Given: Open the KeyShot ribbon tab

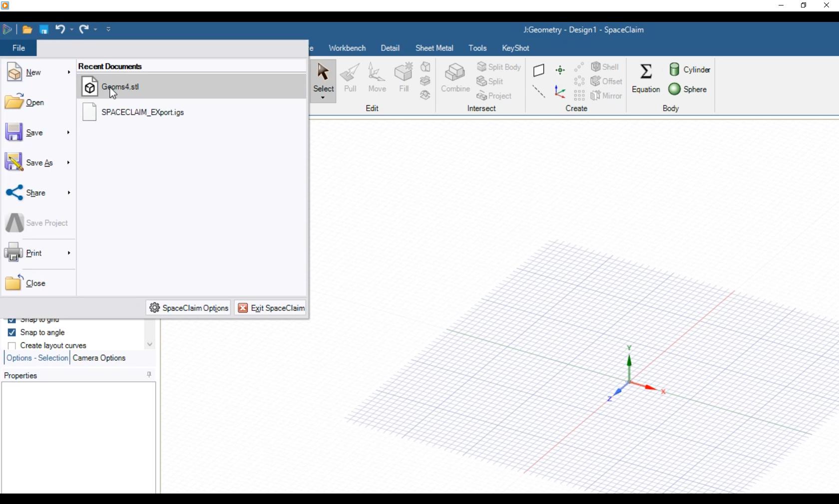Looking at the screenshot, I should click(515, 48).
